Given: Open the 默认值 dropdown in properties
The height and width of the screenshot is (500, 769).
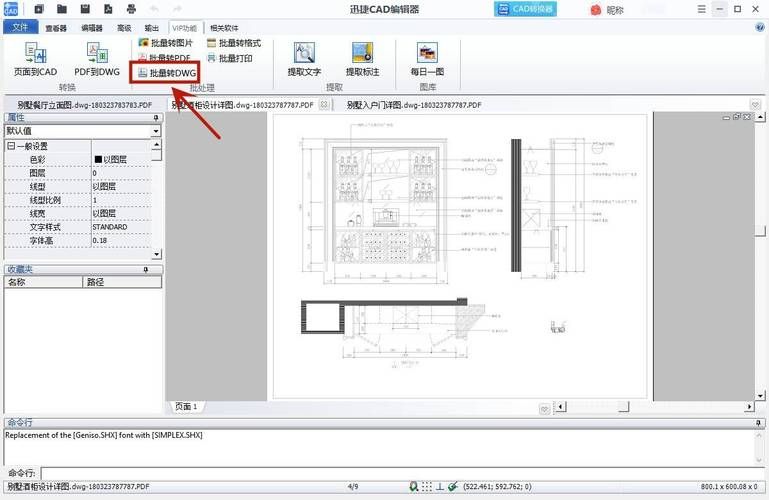Looking at the screenshot, I should [x=156, y=131].
